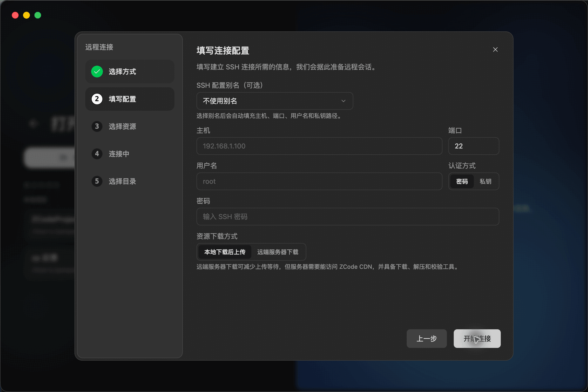The image size is (588, 392).
Task: Select the 填写配置 step
Action: coord(130,99)
